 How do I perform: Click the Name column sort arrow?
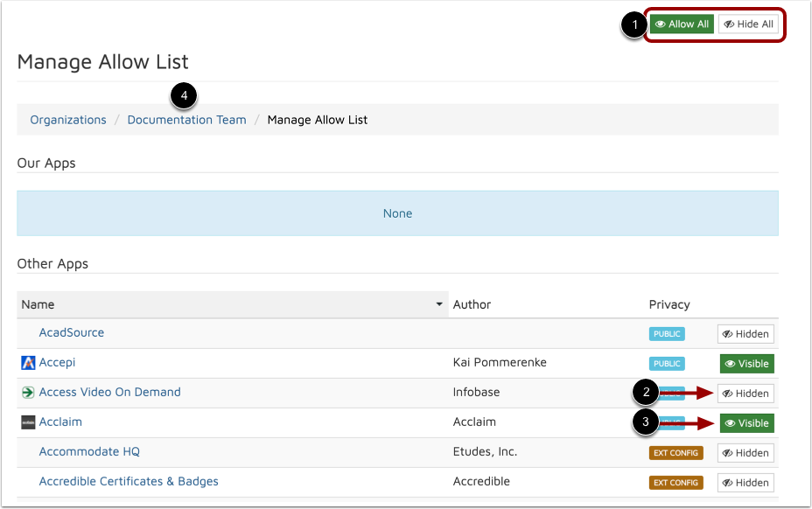[439, 305]
